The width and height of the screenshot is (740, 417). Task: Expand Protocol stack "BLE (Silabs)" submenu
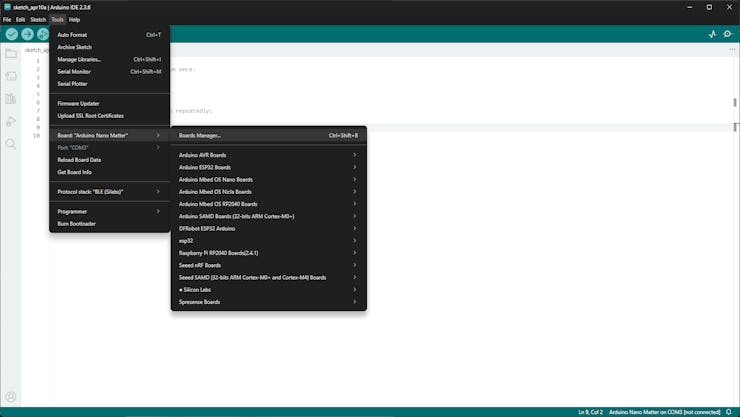coord(109,192)
